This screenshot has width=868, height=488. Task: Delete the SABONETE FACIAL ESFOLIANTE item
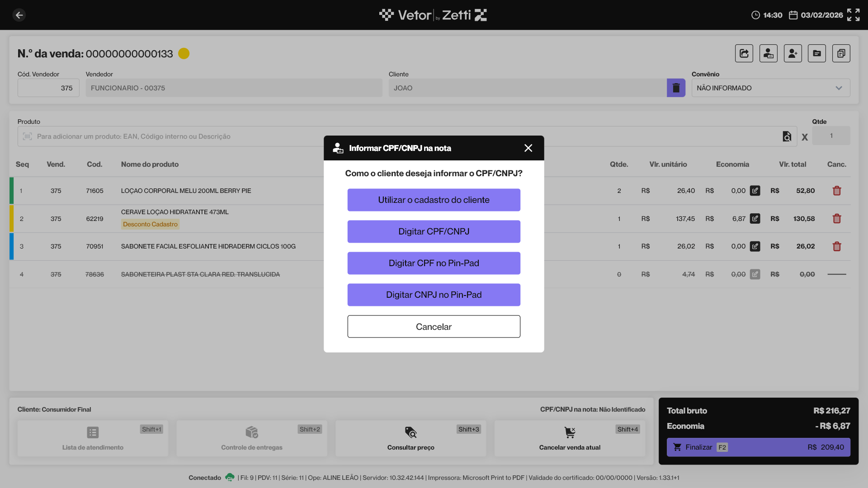tap(836, 246)
